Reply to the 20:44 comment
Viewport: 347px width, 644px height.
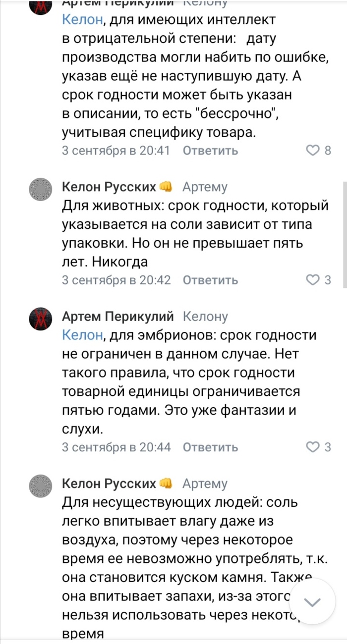click(x=210, y=447)
